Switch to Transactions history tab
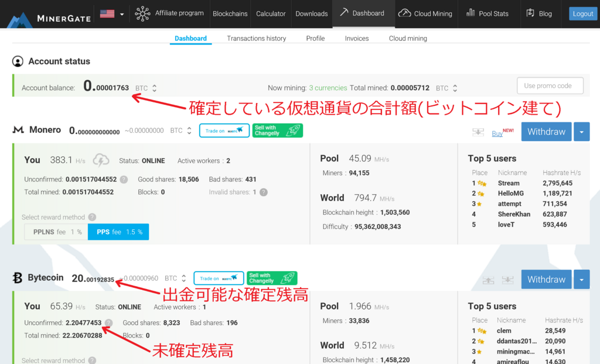600x364 pixels. coord(257,38)
